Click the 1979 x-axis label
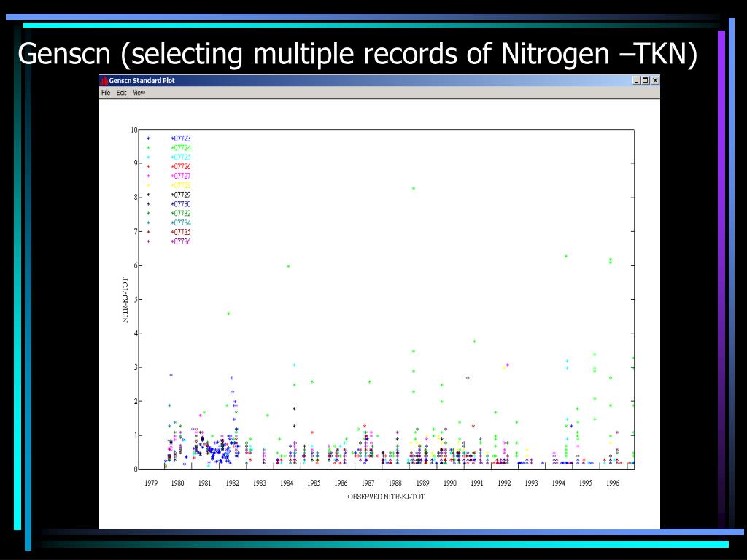The width and height of the screenshot is (747, 560). tap(150, 483)
